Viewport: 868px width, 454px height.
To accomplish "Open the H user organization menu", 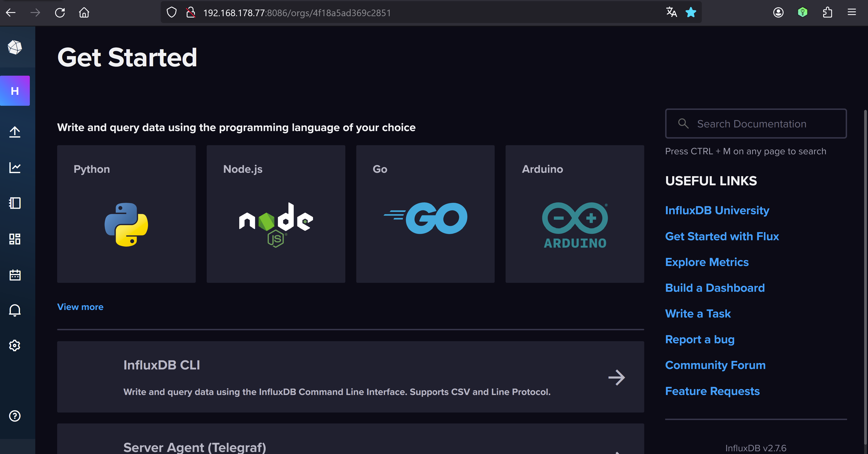I will 15,91.
